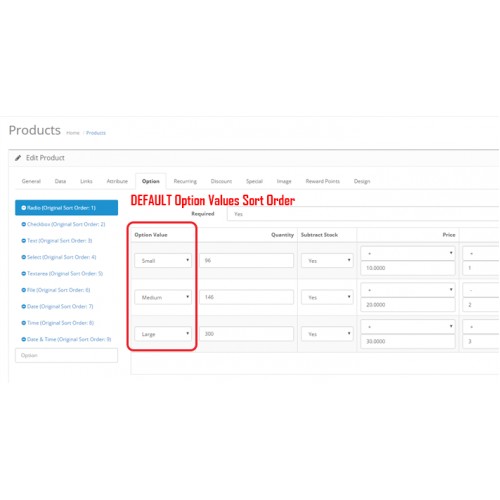Click minus icon beside Textarea option
The width and height of the screenshot is (500, 500).
24,274
